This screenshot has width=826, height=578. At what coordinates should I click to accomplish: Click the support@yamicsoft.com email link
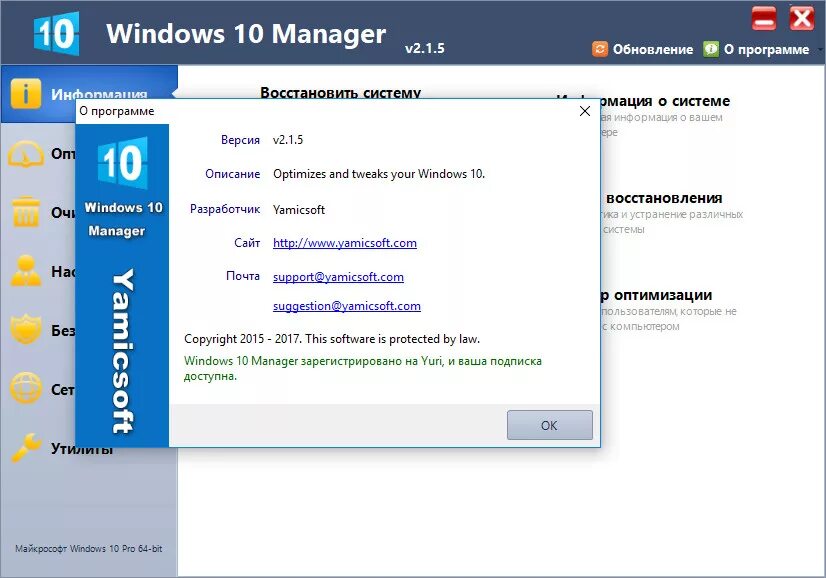click(x=338, y=277)
